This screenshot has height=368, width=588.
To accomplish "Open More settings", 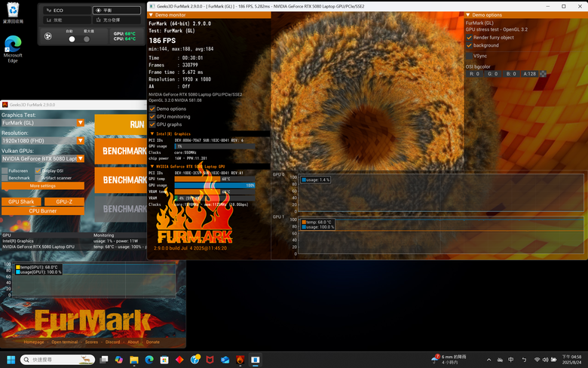I will (43, 186).
